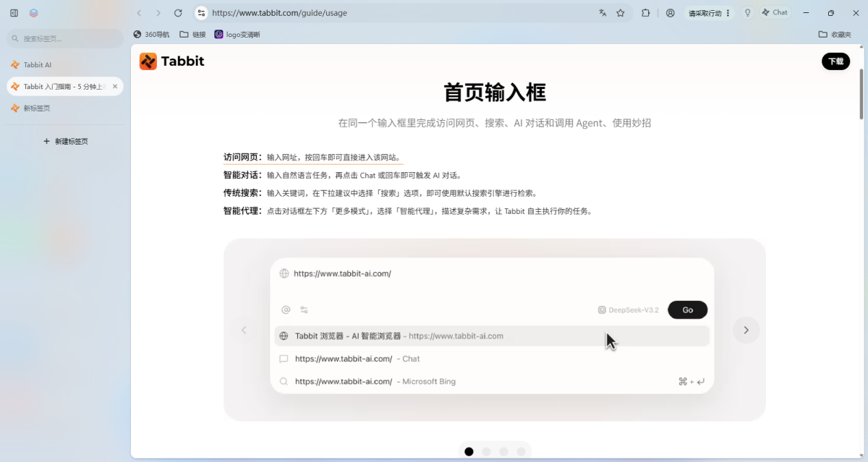
Task: Click the 智能对话 description line
Action: click(x=342, y=175)
